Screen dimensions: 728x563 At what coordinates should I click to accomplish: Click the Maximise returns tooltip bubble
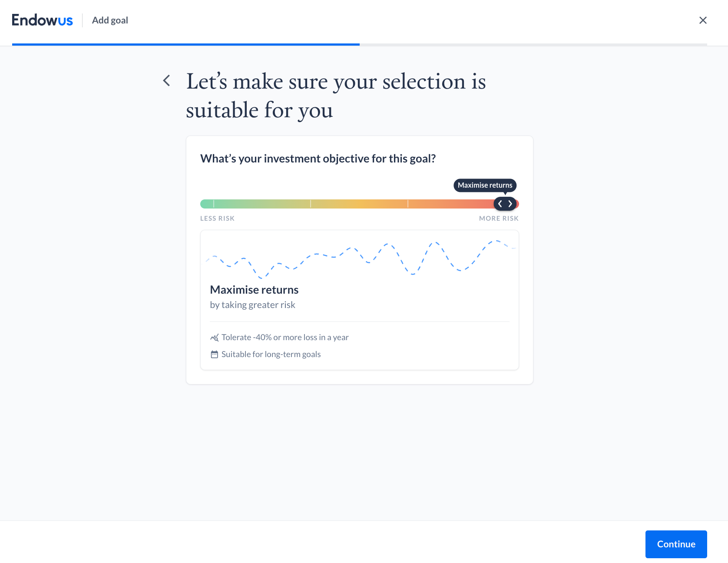(x=485, y=185)
